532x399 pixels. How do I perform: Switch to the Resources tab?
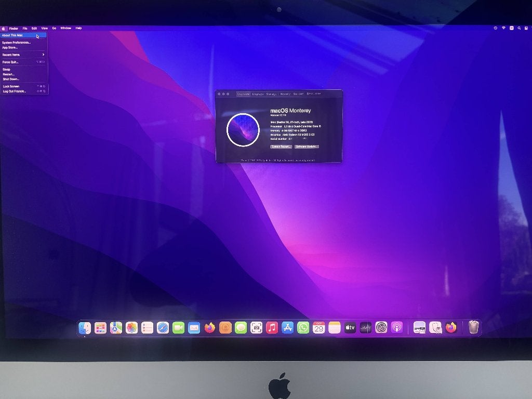313,94
